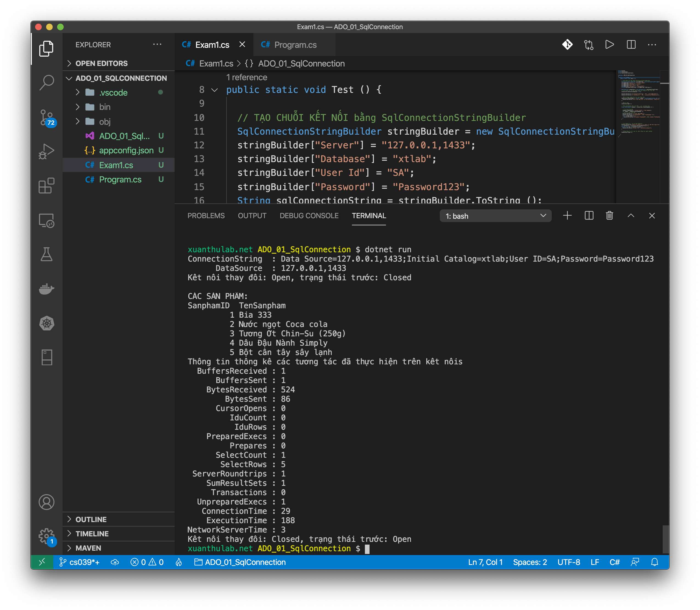
Task: Open the Extensions view
Action: pos(47,186)
